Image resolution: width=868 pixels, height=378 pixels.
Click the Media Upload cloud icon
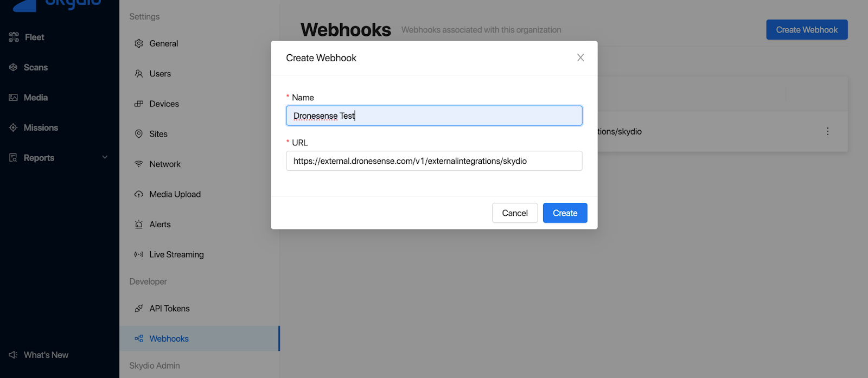[x=139, y=194]
